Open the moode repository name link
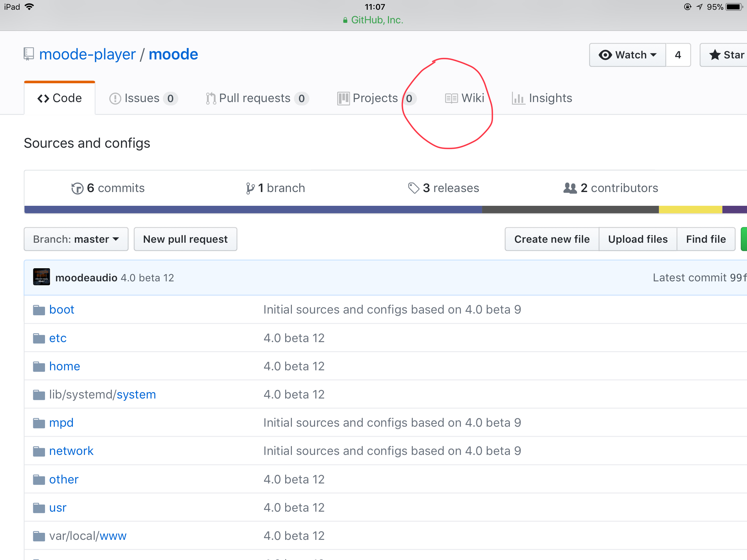Screen dimensions: 747x560 (173, 54)
